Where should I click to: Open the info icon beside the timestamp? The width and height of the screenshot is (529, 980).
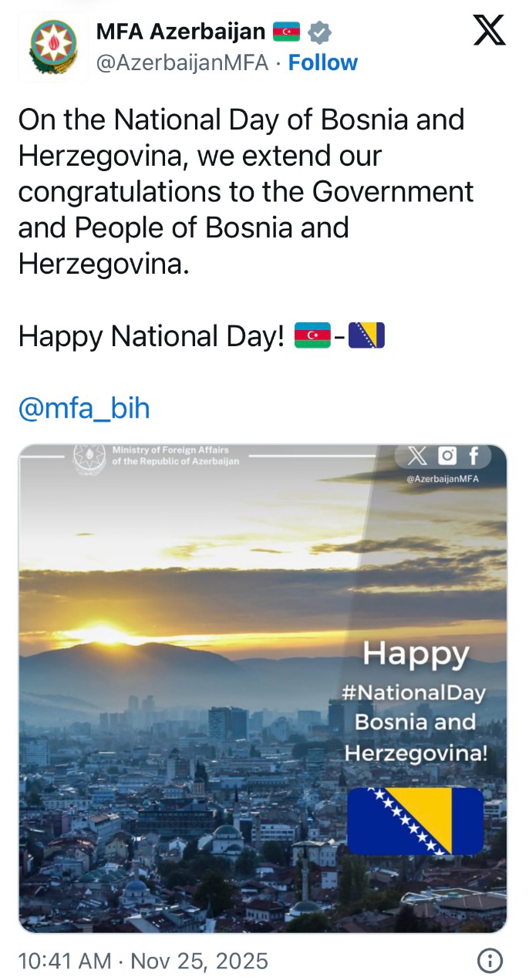click(x=490, y=960)
